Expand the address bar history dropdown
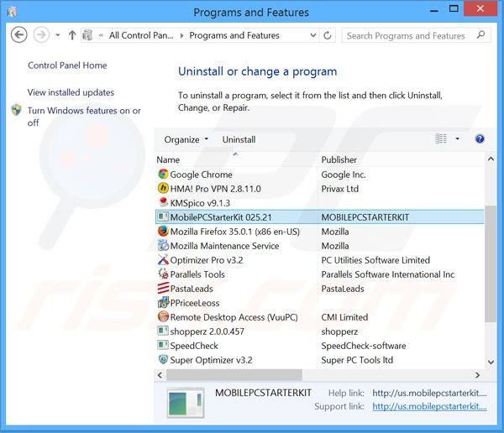This screenshot has width=504, height=433. coord(312,35)
